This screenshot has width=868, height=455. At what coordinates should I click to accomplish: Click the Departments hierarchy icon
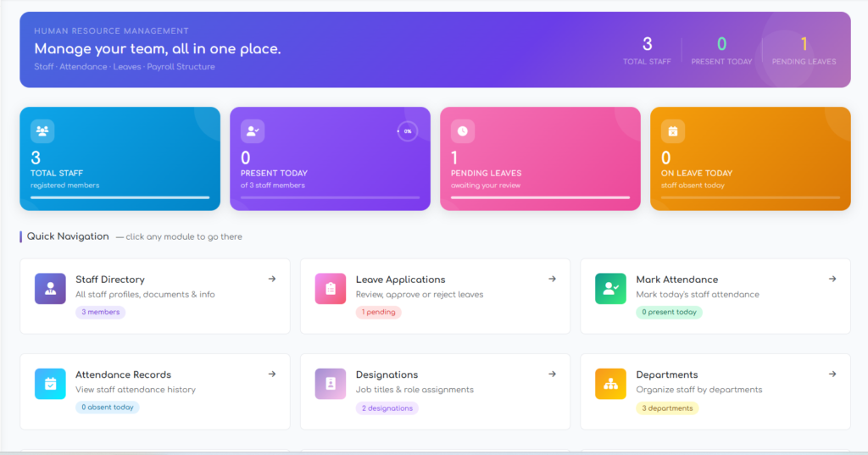point(610,384)
